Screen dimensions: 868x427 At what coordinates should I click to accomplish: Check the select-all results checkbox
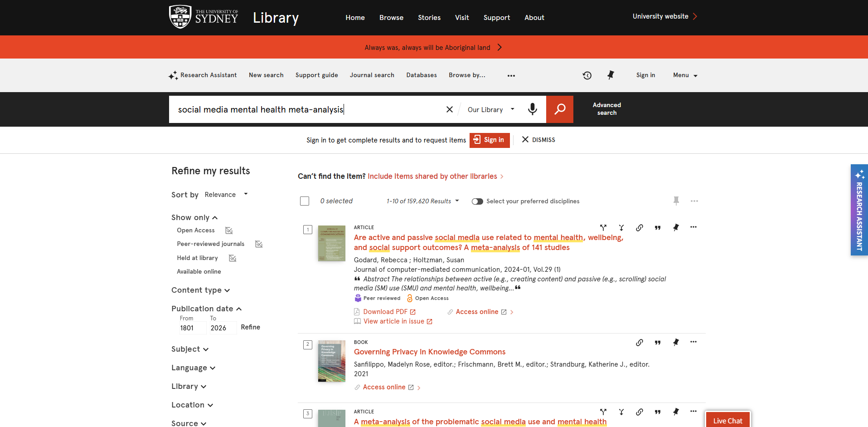tap(305, 201)
